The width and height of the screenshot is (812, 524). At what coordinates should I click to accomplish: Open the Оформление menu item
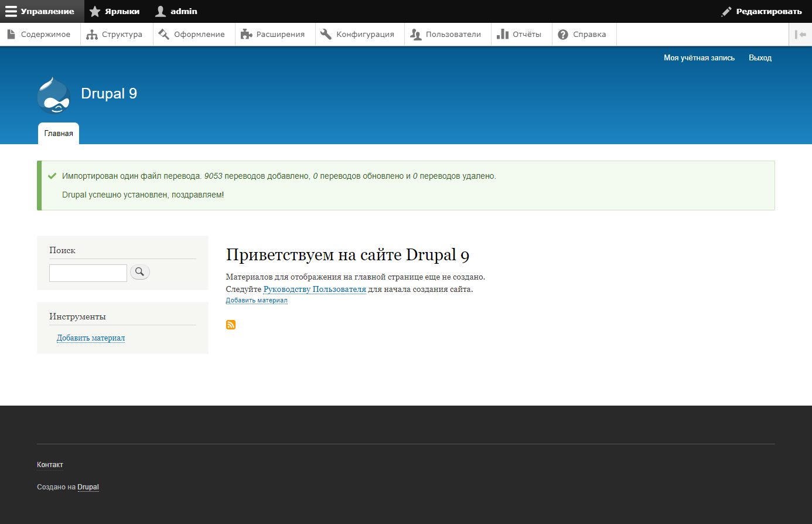[x=194, y=35]
